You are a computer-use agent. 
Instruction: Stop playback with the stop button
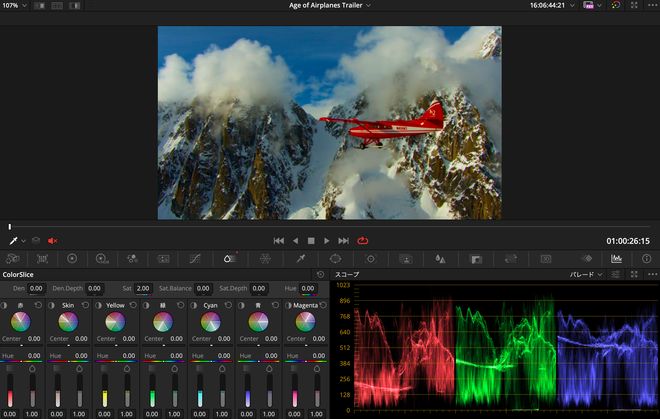tap(311, 241)
